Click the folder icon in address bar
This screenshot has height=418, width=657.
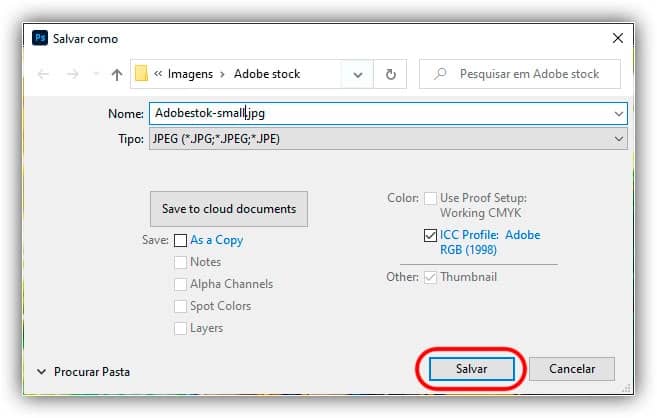[142, 73]
